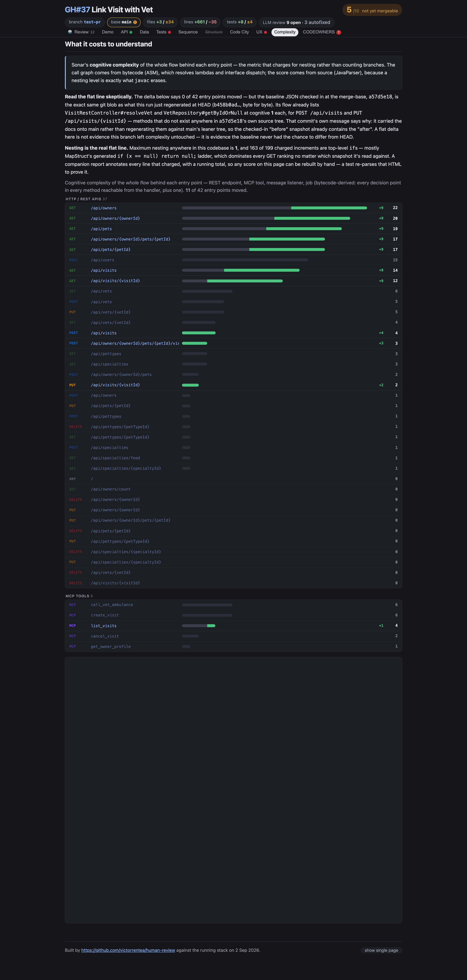Select the GET /api/specialties/feed row
467x980 pixels.
[x=233, y=458]
